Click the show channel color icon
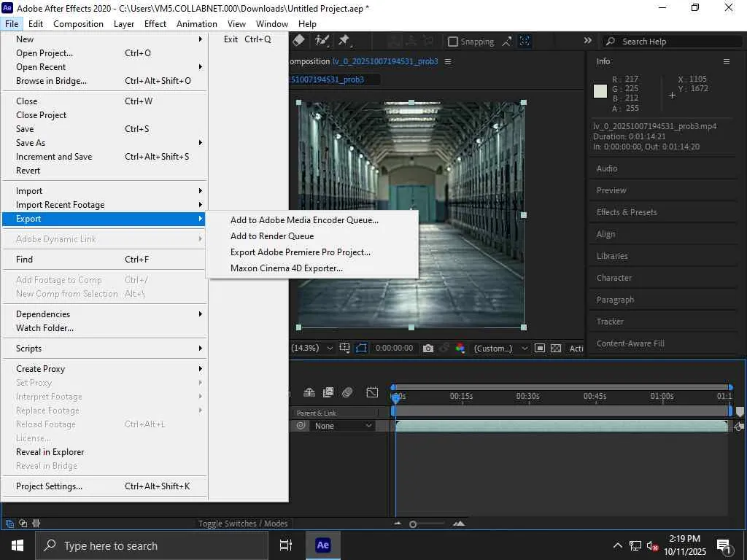747x560 pixels. coord(460,349)
